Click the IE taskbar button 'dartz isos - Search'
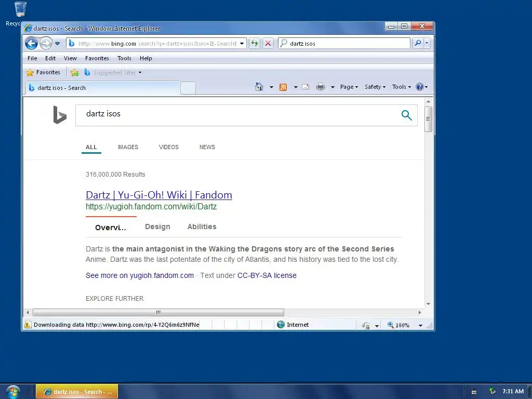The image size is (532, 399). [x=77, y=392]
